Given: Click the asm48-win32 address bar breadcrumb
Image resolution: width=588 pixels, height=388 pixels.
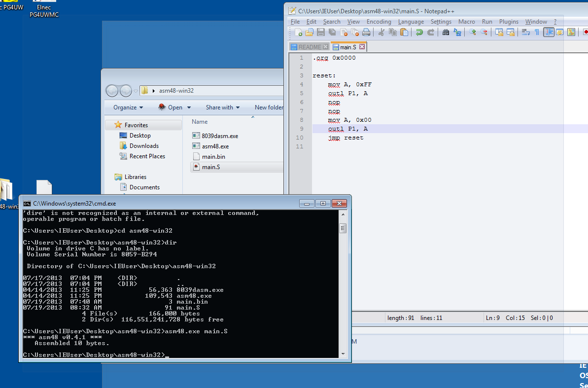Looking at the screenshot, I should 176,91.
